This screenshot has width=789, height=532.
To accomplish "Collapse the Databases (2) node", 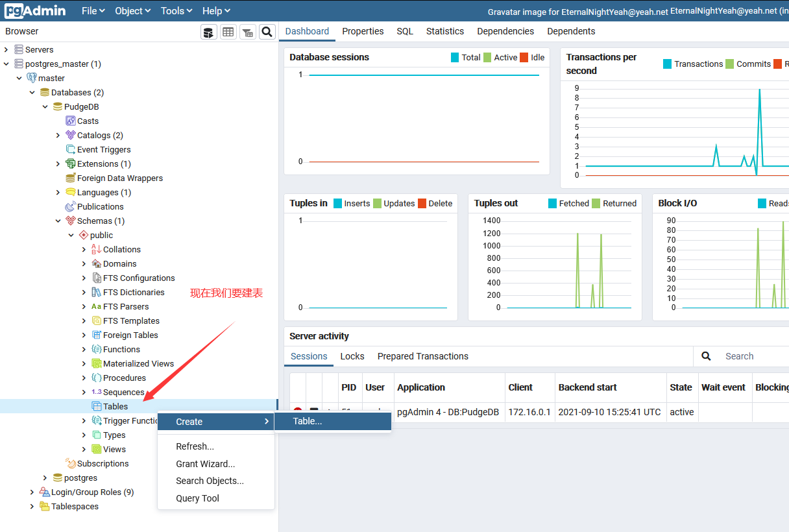I will pyautogui.click(x=32, y=92).
